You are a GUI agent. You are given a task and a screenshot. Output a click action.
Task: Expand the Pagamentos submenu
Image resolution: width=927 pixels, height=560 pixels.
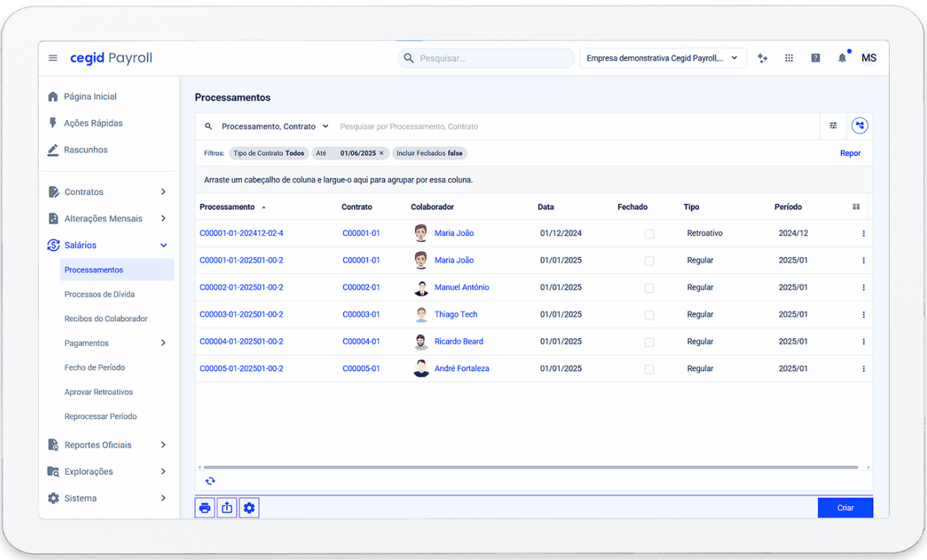pyautogui.click(x=163, y=343)
